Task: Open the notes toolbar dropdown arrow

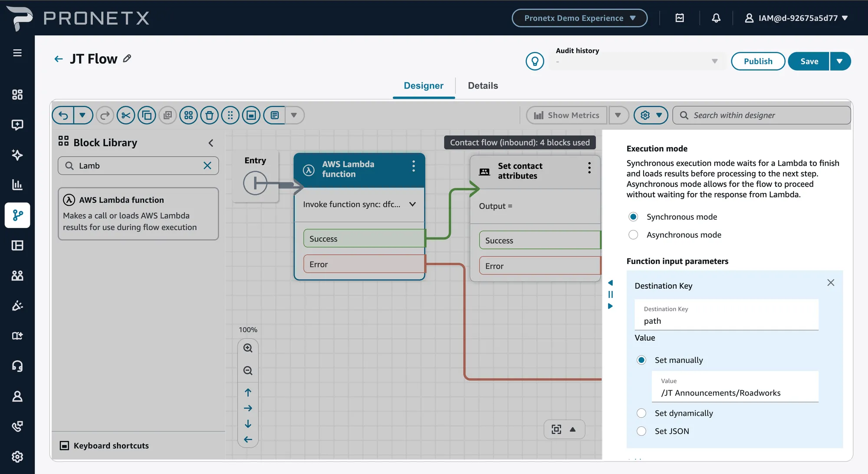Action: pyautogui.click(x=294, y=115)
